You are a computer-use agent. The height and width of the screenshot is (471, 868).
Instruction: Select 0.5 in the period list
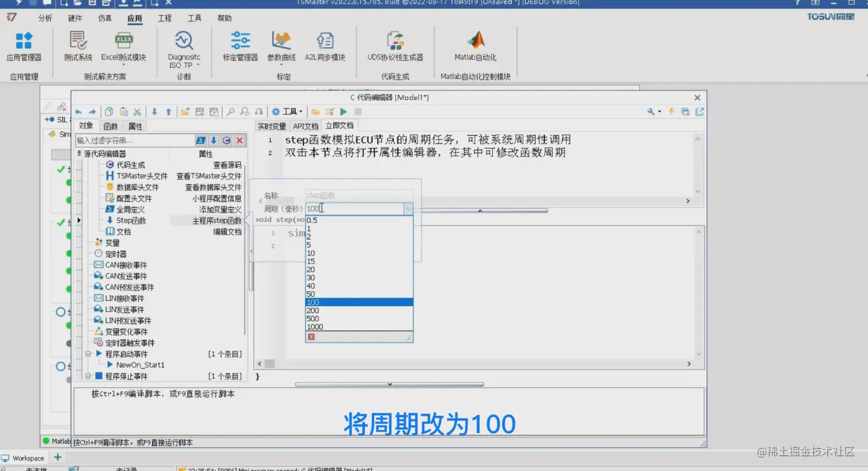click(x=359, y=221)
